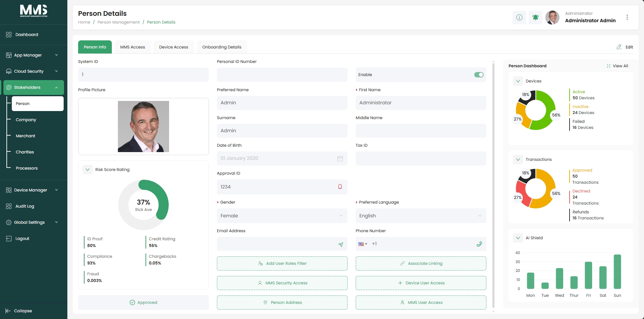Click the Person Management breadcrumb link

tap(119, 22)
